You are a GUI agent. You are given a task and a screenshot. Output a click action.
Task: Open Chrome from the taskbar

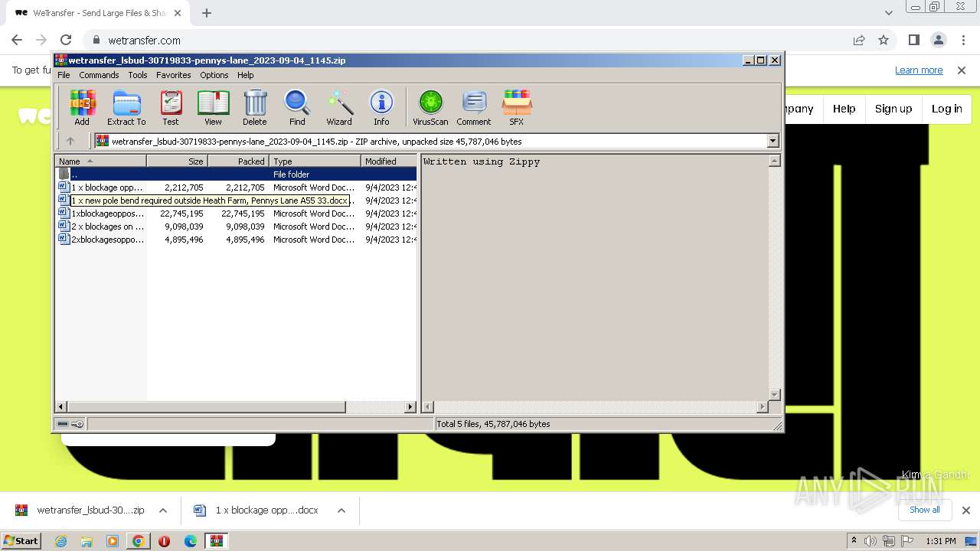tap(139, 541)
